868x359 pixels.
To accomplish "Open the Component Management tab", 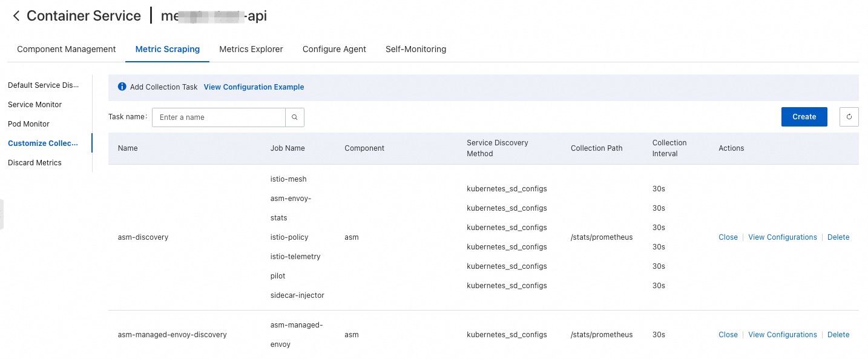I will (66, 49).
